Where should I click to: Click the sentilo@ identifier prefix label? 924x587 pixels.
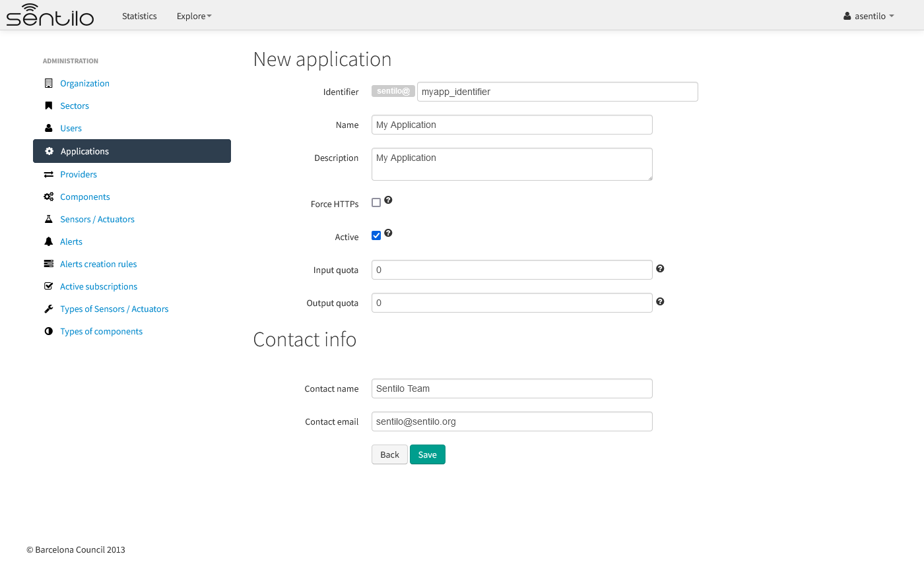coord(393,91)
